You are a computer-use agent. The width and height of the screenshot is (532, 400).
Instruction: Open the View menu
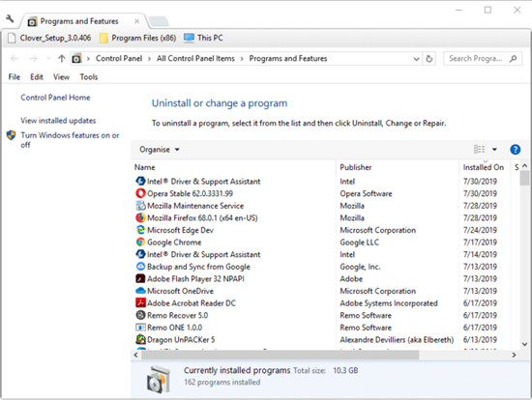click(x=61, y=77)
